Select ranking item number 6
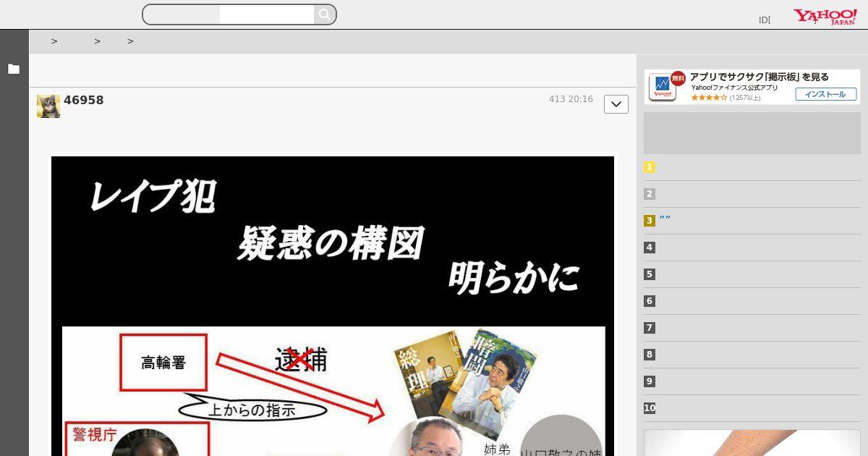Image resolution: width=868 pixels, height=456 pixels. (x=650, y=301)
